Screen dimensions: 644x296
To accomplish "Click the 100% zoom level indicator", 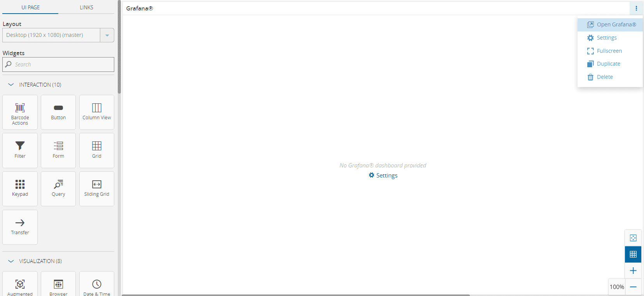I will (x=617, y=287).
